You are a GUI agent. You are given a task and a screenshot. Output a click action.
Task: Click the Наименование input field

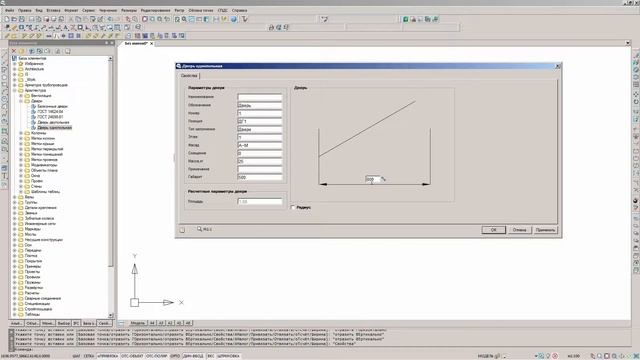[260, 97]
